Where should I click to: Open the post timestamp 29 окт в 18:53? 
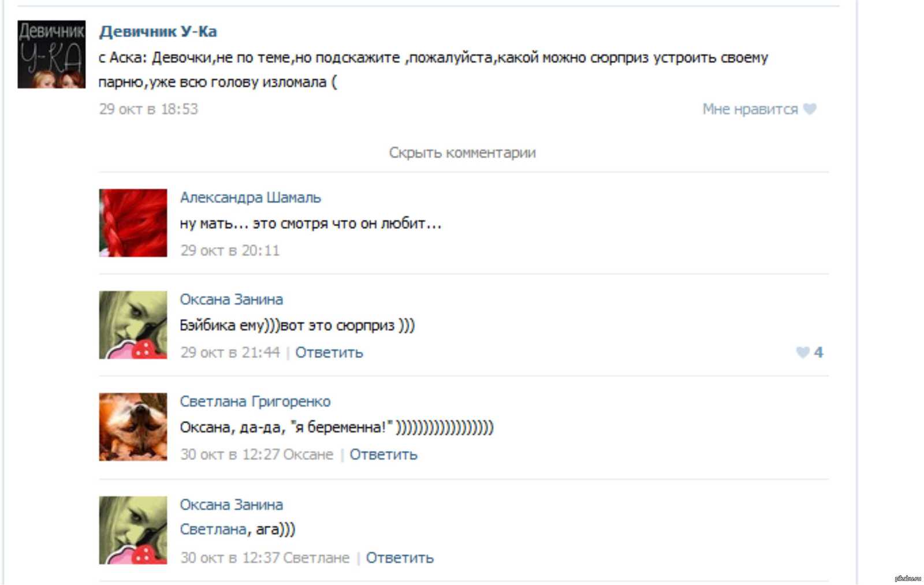[x=148, y=109]
